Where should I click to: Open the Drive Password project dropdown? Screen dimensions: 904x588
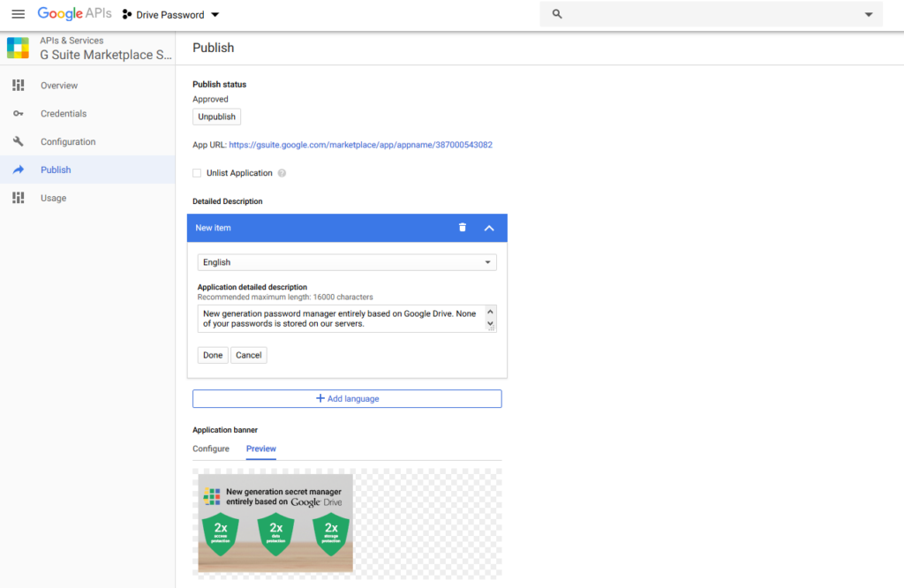click(171, 14)
